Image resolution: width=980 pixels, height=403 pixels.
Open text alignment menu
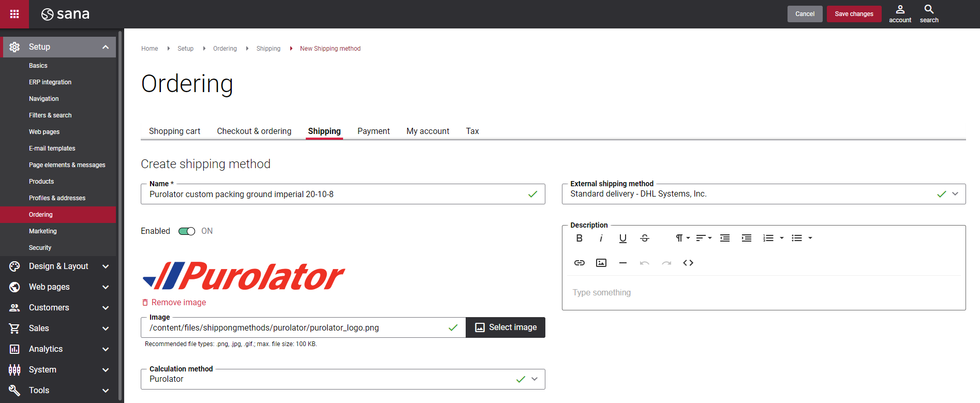coord(704,238)
